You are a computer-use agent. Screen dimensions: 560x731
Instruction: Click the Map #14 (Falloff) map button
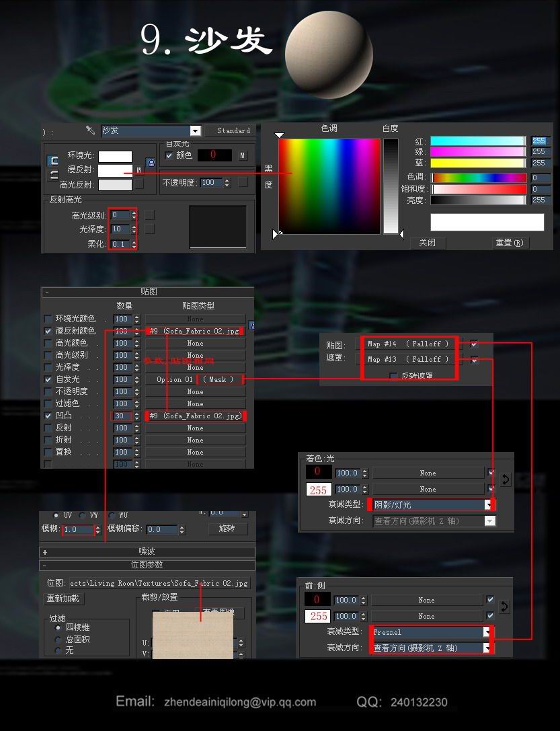pos(408,344)
